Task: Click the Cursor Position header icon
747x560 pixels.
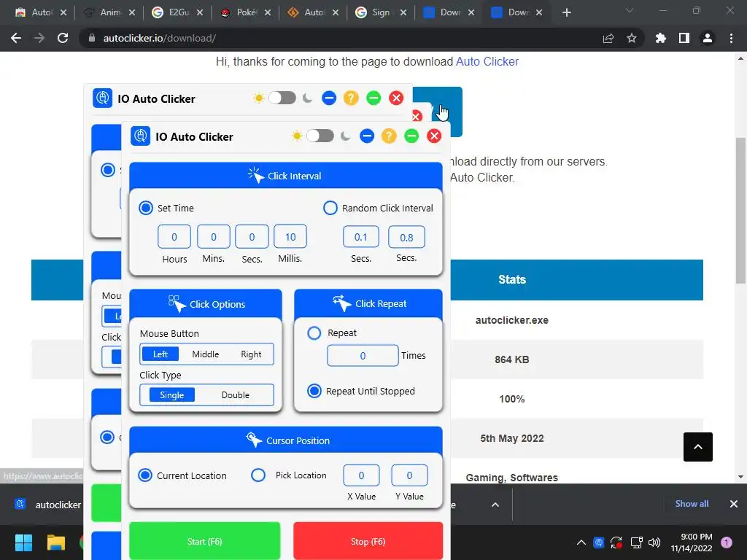Action: 254,440
